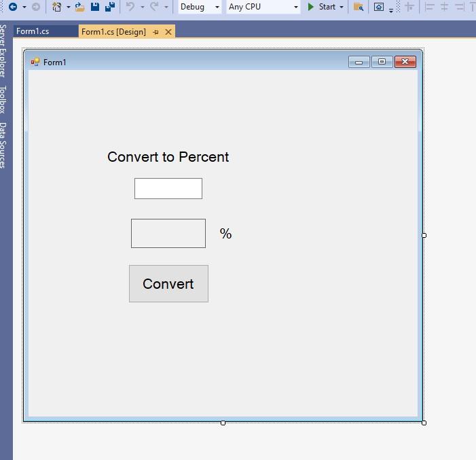The height and width of the screenshot is (460, 476).
Task: Click the Undo arrow icon
Action: 130,7
